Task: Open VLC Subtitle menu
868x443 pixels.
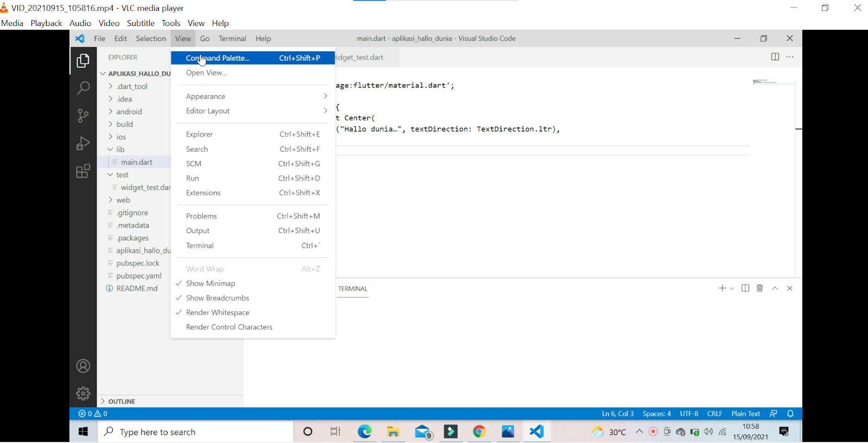Action: [x=141, y=23]
